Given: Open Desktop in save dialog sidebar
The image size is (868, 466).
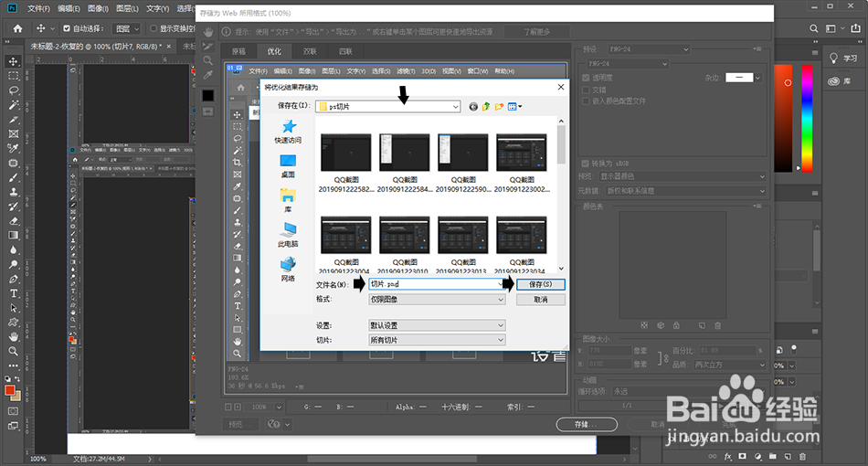Looking at the screenshot, I should [288, 166].
